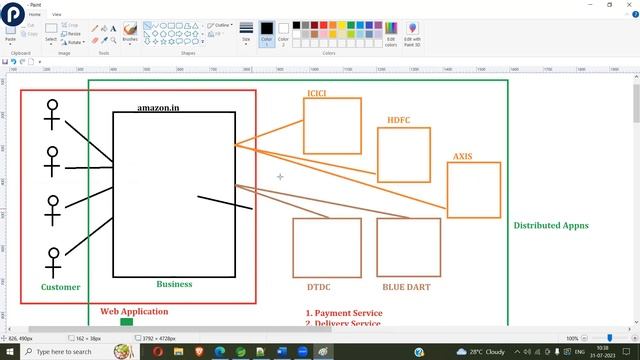Viewport: 640px width, 360px height.
Task: Activate the Color 2 selector
Action: (283, 34)
